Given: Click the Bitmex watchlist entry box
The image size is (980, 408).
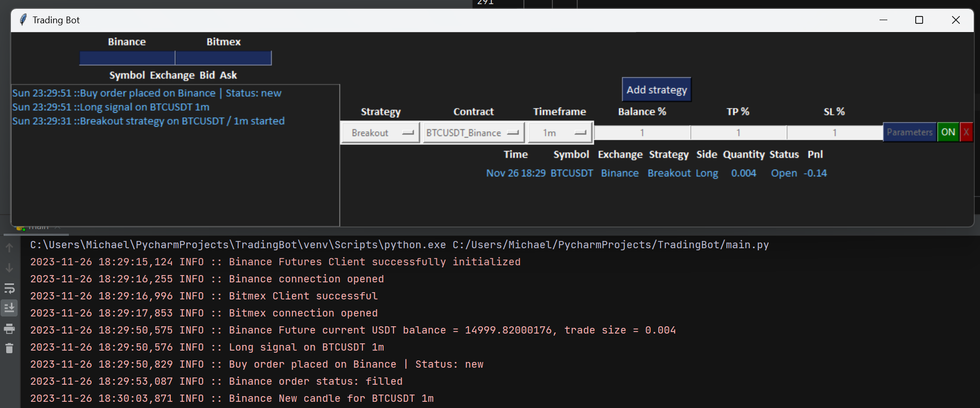Looking at the screenshot, I should [223, 58].
